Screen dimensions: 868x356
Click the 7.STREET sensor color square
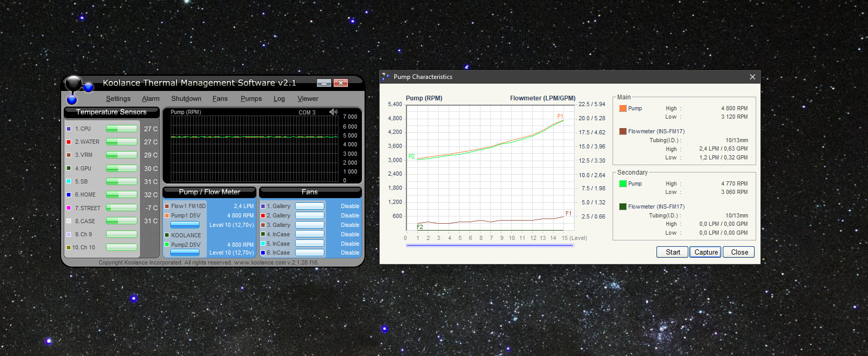coord(68,208)
